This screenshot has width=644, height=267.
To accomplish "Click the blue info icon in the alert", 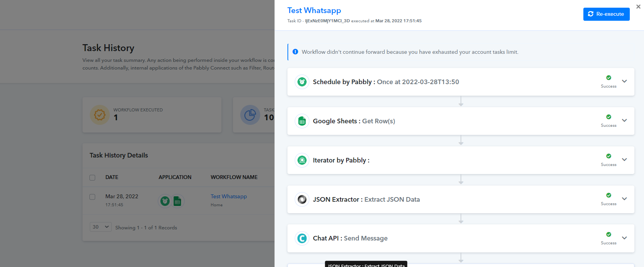I will click(x=295, y=52).
